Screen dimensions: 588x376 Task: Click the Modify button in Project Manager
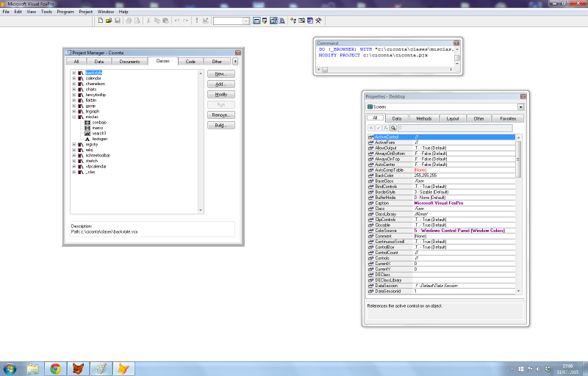[221, 95]
